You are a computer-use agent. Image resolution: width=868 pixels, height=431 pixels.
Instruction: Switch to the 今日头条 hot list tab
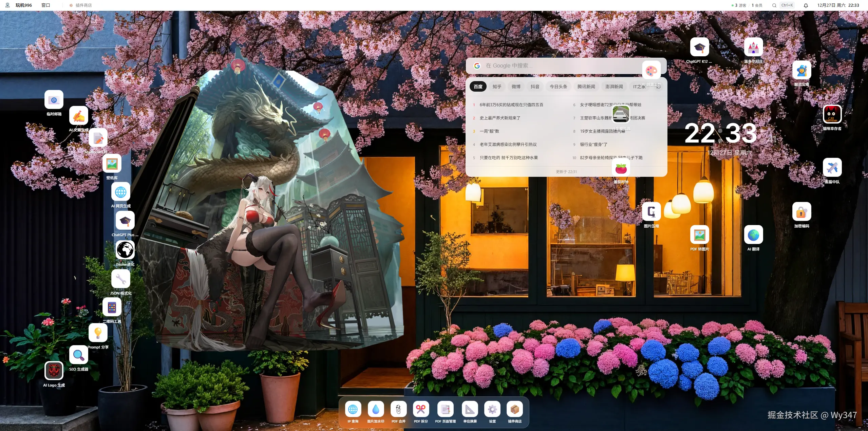(x=559, y=87)
